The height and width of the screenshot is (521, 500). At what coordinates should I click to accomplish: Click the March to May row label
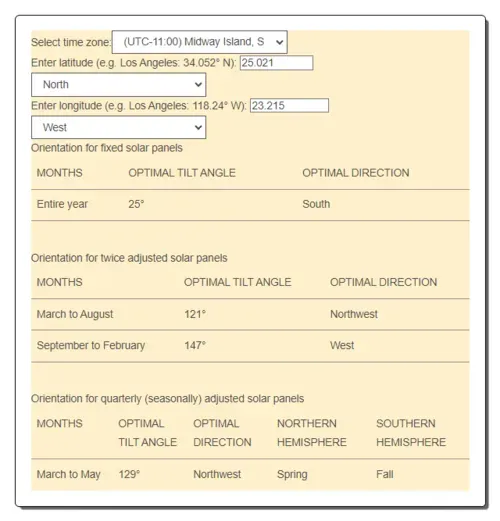point(69,474)
